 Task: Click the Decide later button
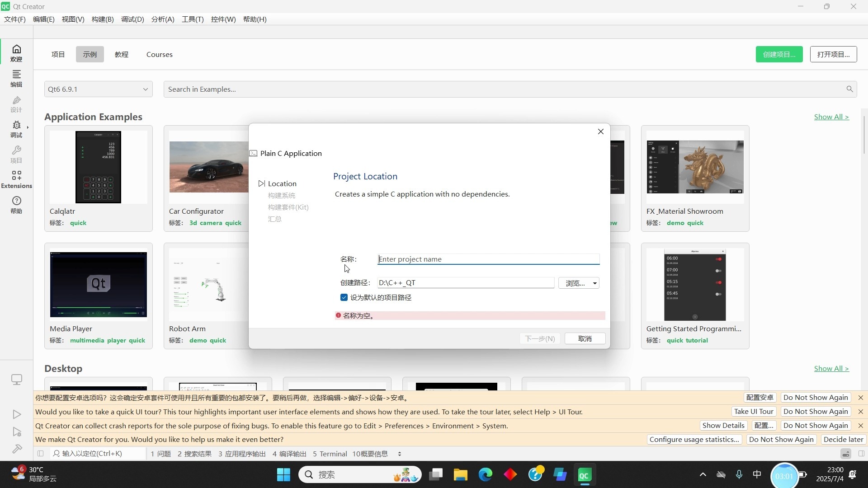[x=844, y=439]
